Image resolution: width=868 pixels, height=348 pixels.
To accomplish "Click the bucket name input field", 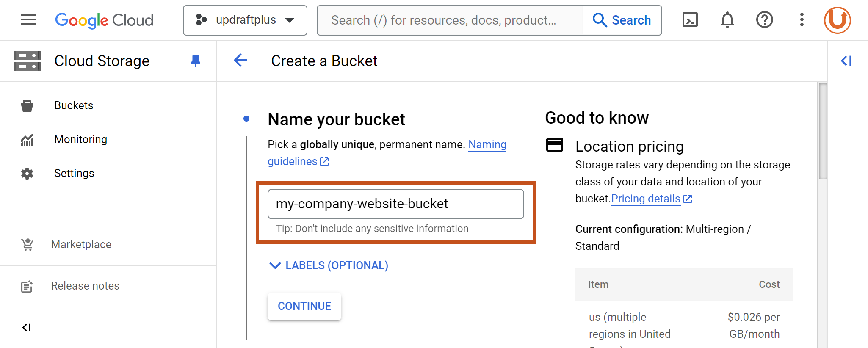I will tap(395, 204).
